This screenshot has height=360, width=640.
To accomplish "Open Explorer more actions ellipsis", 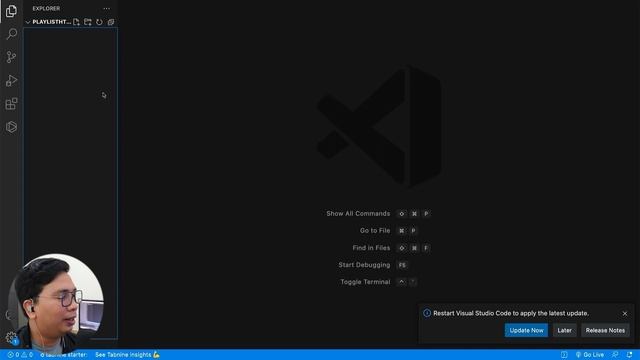I will tap(107, 8).
